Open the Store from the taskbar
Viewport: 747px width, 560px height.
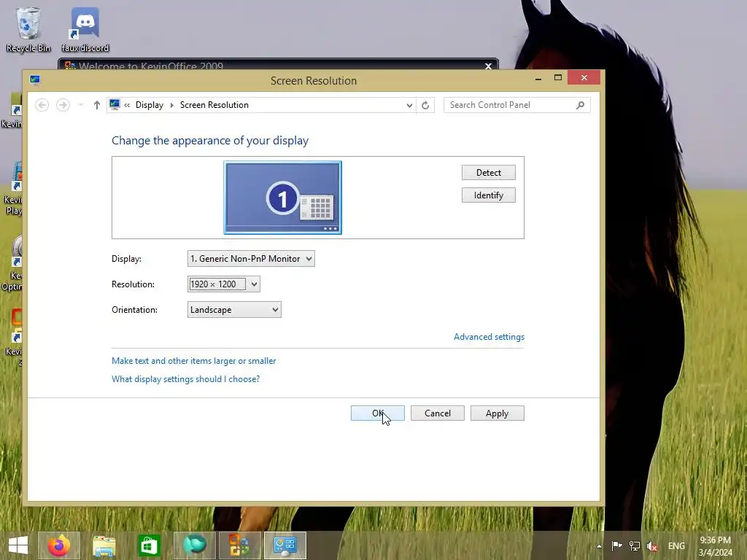pos(149,545)
